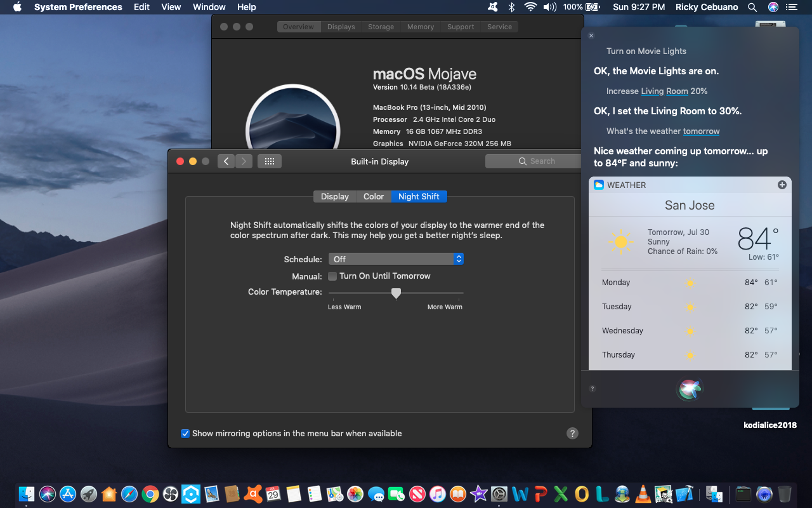This screenshot has width=812, height=508.
Task: Go back with the back arrow button
Action: [x=226, y=161]
